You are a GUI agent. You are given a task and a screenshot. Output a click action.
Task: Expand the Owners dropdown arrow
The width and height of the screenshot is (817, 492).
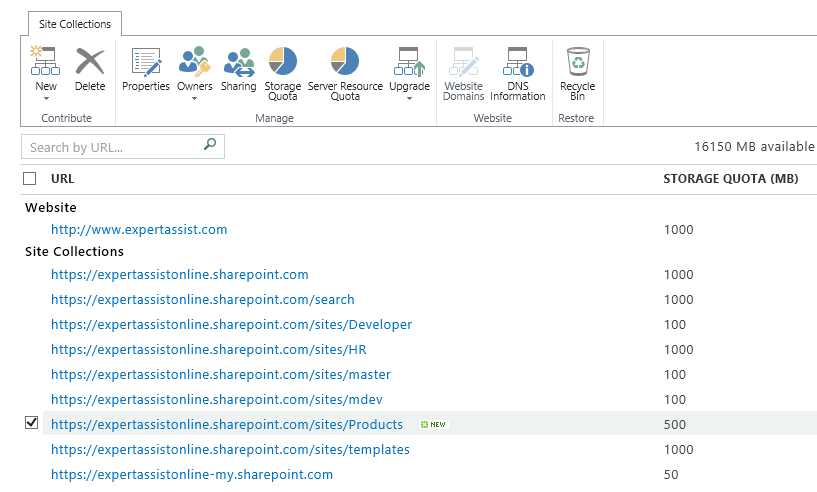coord(194,98)
